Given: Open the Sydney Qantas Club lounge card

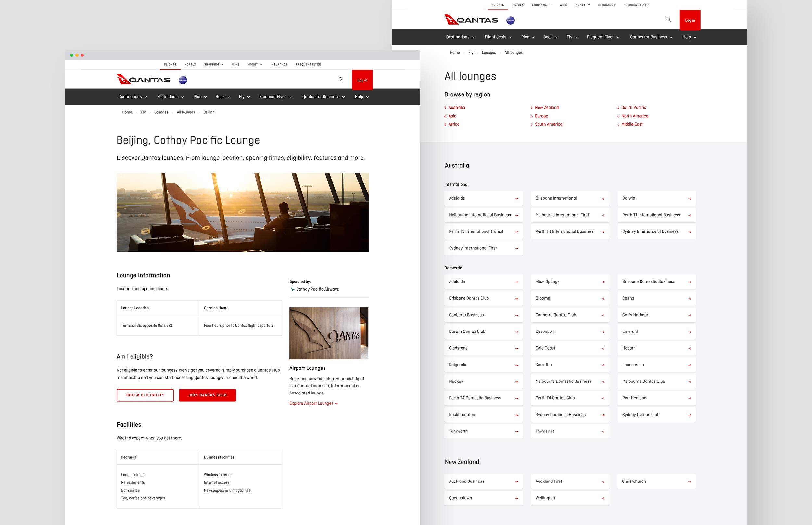Looking at the screenshot, I should 656,415.
